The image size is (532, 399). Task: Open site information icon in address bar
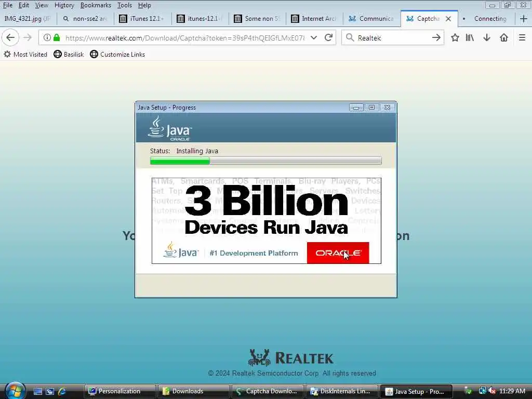47,37
